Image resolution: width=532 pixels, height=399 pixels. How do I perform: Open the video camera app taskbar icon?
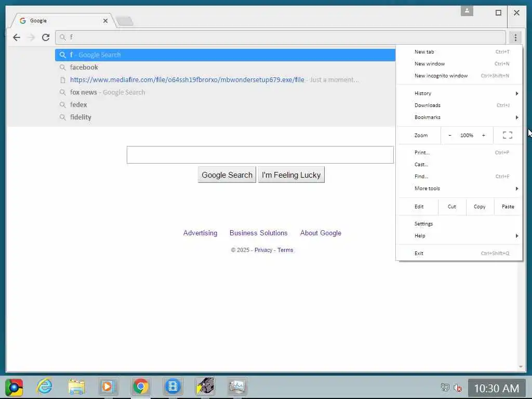(205, 387)
